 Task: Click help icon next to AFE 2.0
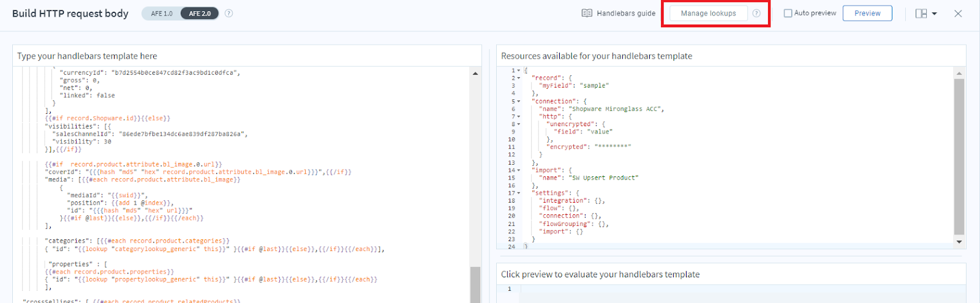(228, 13)
